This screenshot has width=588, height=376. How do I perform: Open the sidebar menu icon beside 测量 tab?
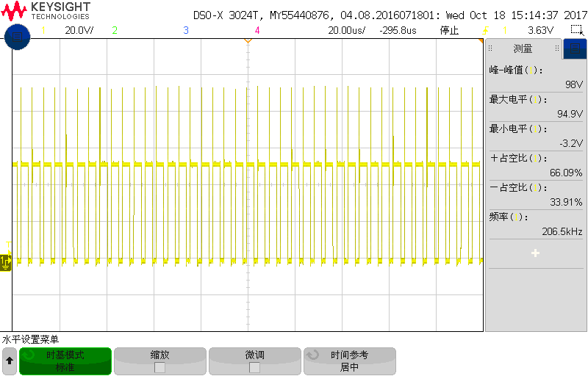pos(575,48)
